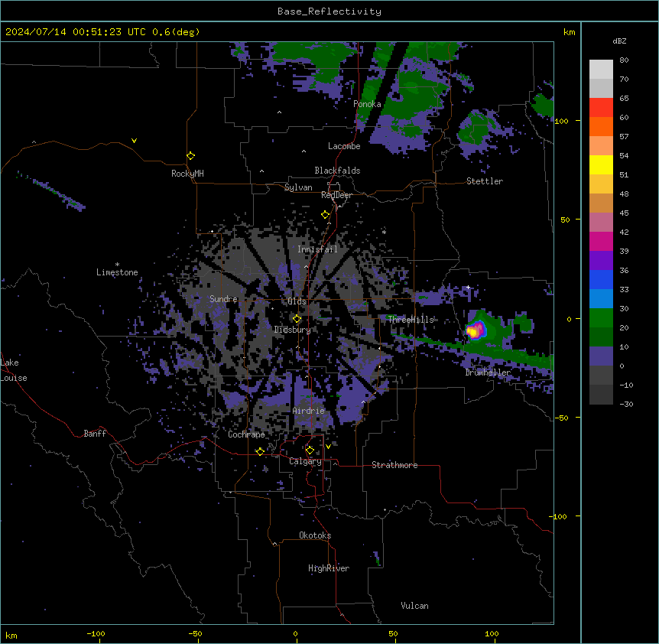Click the -100 tick label on bottom axis
This screenshot has height=644, width=659.
[x=96, y=633]
